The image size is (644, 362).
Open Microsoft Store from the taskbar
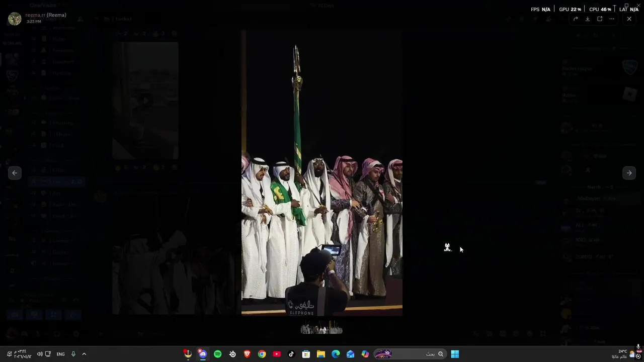click(x=306, y=354)
